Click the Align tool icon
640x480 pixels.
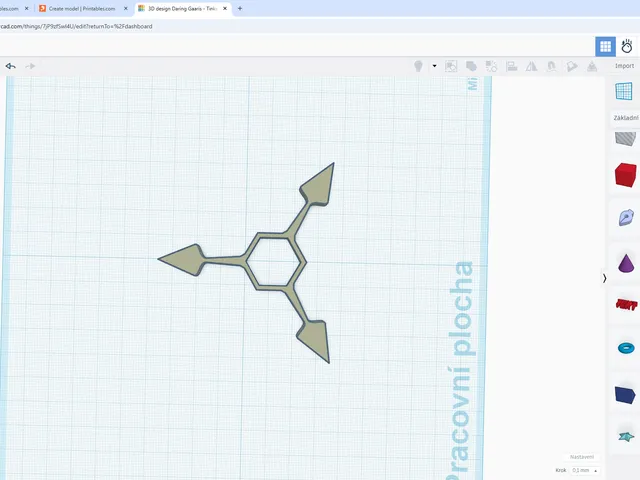(511, 66)
